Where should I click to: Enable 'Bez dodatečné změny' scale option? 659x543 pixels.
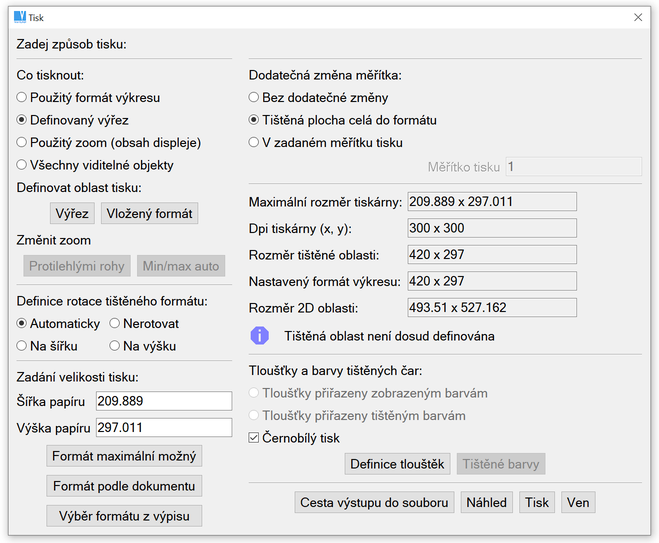[254, 98]
